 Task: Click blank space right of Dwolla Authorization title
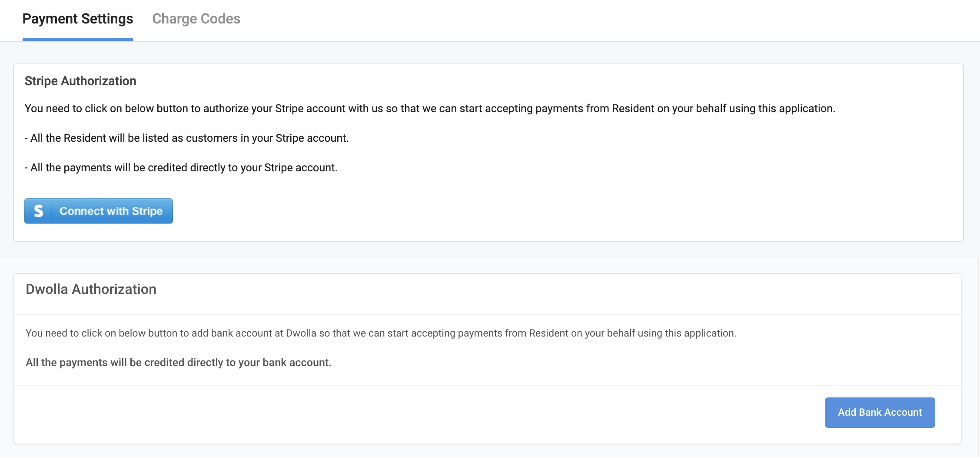(522, 290)
